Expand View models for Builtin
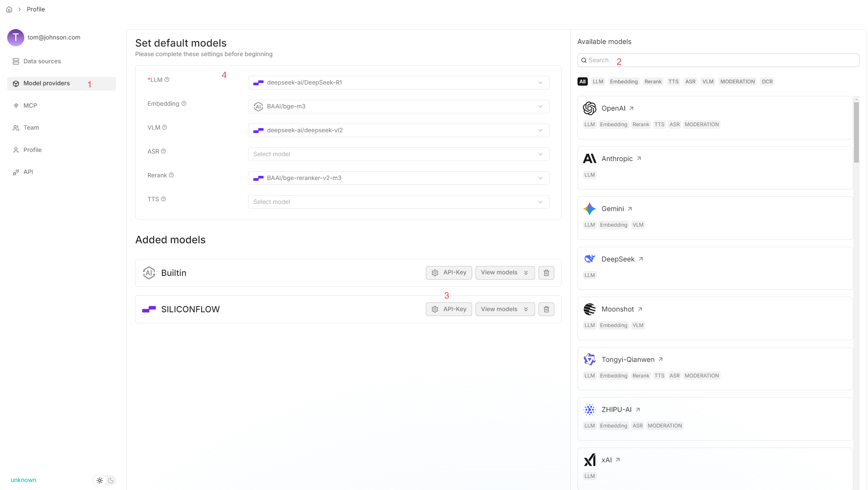Screen dimensions: 868x490 coord(505,273)
